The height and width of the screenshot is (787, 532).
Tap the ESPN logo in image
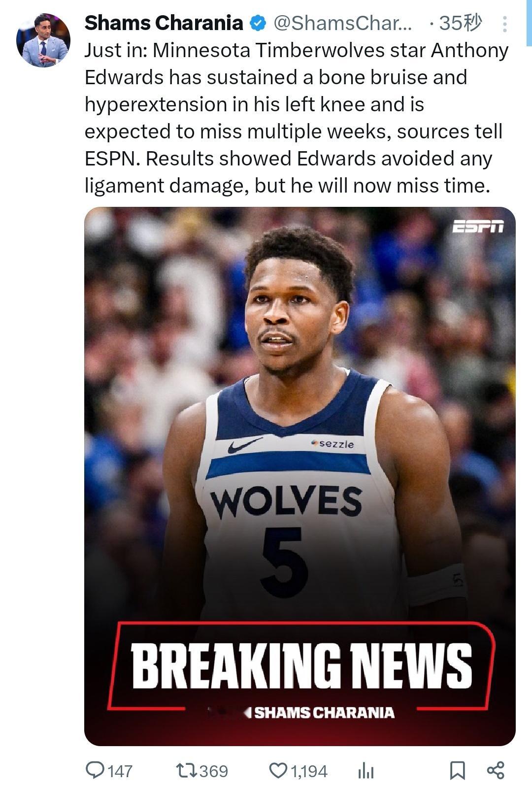[x=478, y=227]
